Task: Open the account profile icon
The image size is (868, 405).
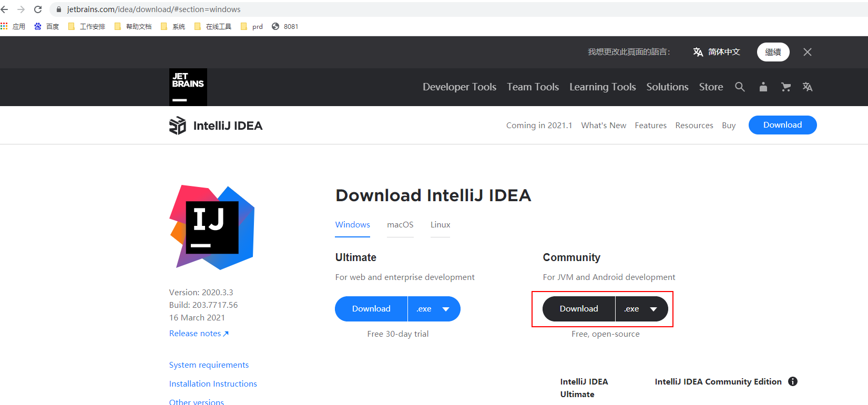Action: click(x=763, y=87)
